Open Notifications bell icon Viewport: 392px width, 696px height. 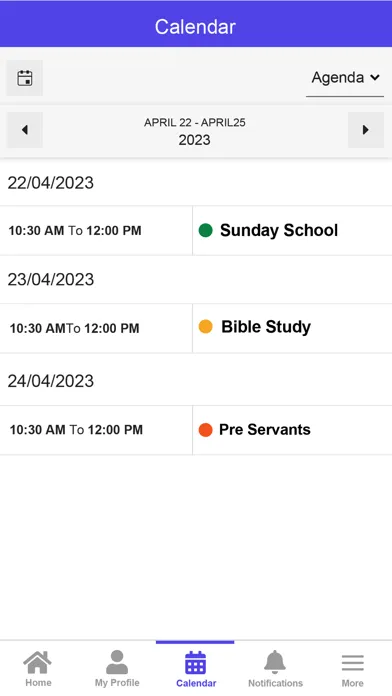click(275, 662)
